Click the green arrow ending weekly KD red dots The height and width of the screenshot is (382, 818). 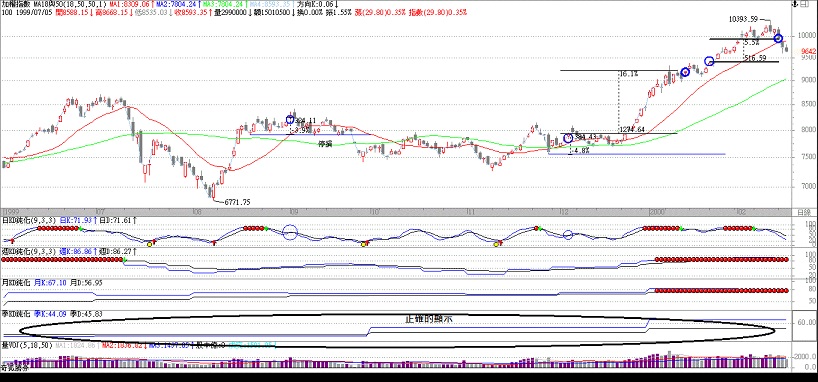coord(125,259)
